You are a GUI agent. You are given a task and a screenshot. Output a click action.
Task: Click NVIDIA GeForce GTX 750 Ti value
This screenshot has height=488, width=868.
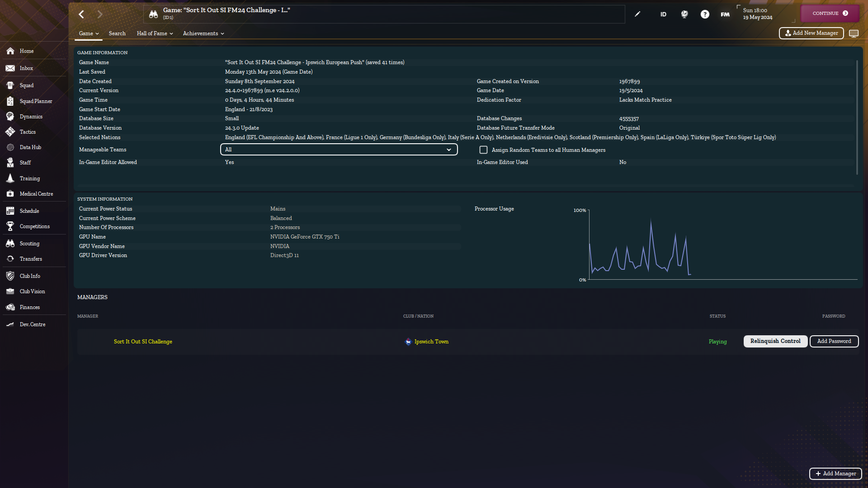[305, 237]
